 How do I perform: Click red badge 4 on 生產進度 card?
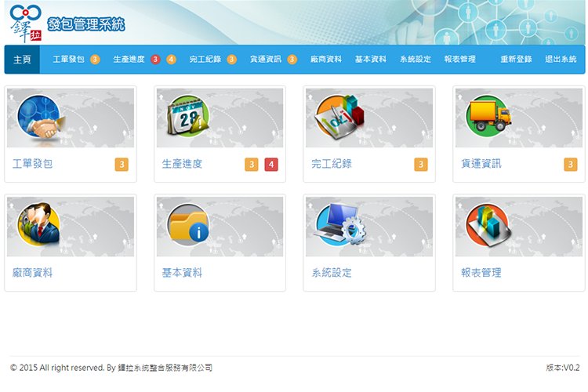pos(271,165)
